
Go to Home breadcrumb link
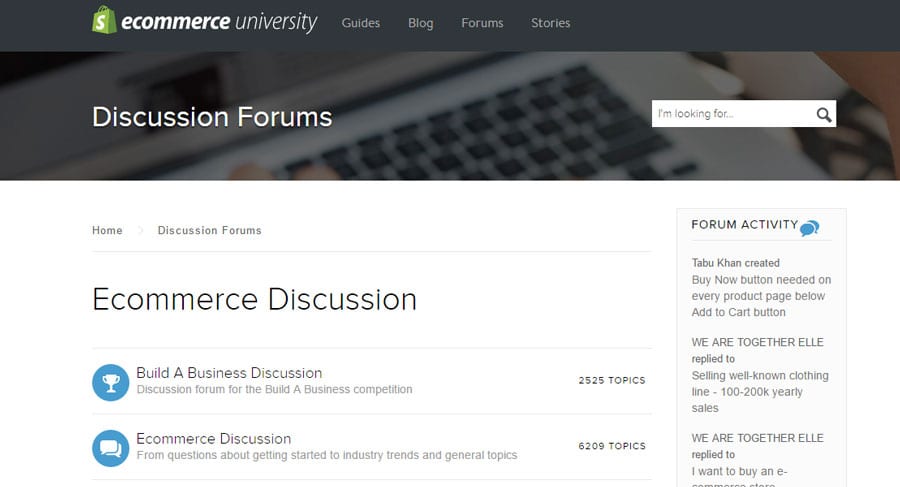pos(107,230)
